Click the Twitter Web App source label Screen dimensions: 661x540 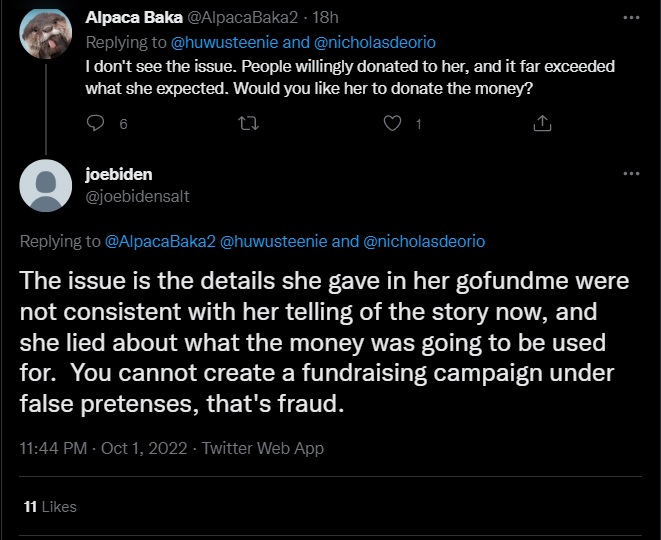pyautogui.click(x=263, y=448)
